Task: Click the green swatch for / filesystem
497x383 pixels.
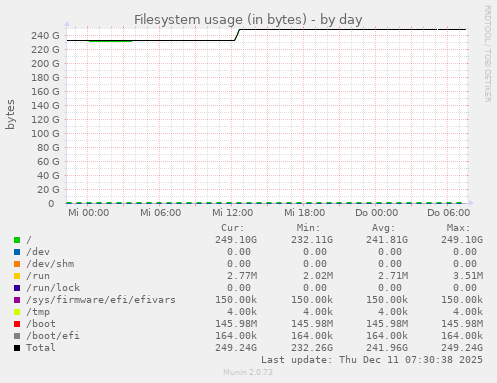Action: coord(17,240)
